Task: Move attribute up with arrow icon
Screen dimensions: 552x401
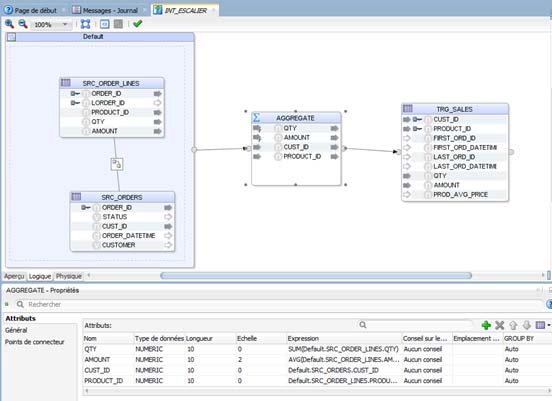Action: [x=513, y=325]
